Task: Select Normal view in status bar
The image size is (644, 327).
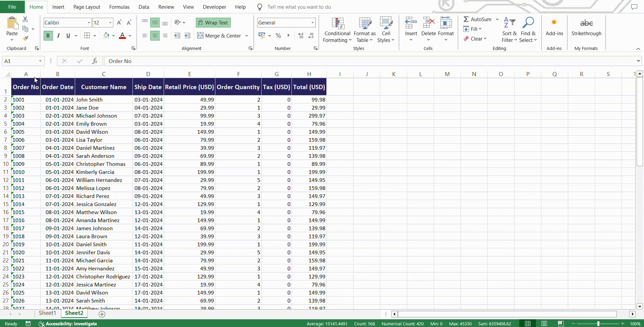Action: (528, 324)
